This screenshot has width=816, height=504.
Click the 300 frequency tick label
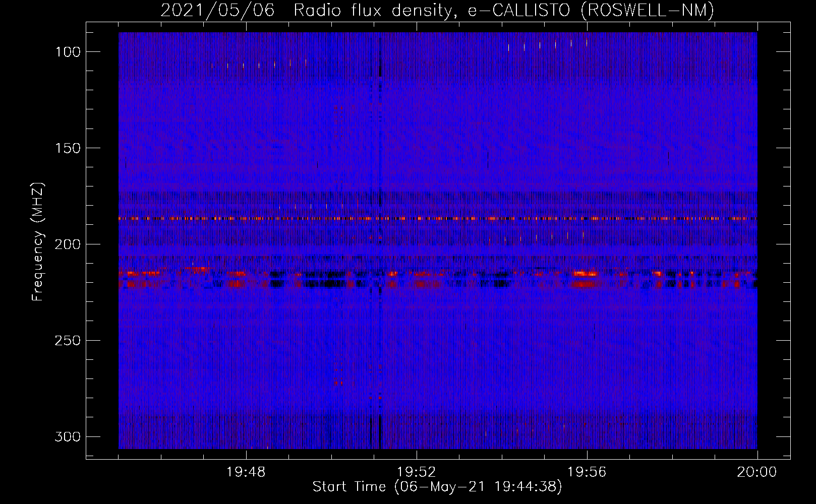(x=68, y=436)
